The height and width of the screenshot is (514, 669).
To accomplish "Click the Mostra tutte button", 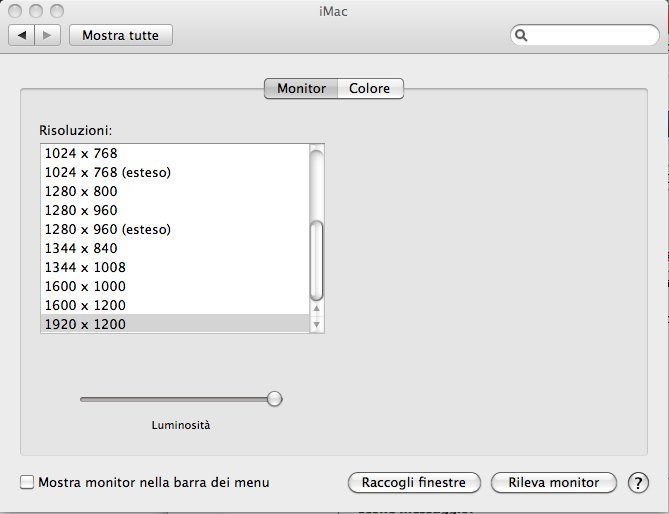I will (x=121, y=35).
